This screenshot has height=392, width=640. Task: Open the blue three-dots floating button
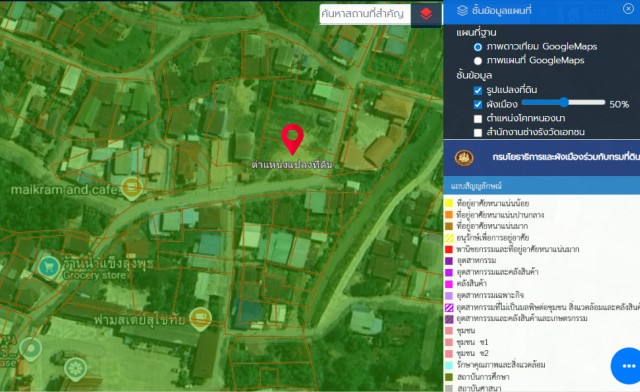pos(627,365)
